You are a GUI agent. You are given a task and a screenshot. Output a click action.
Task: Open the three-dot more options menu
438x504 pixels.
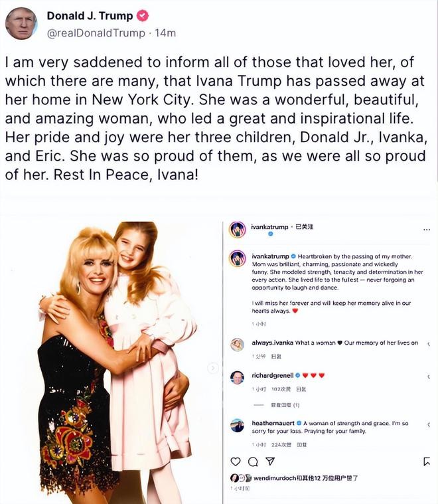click(x=425, y=230)
